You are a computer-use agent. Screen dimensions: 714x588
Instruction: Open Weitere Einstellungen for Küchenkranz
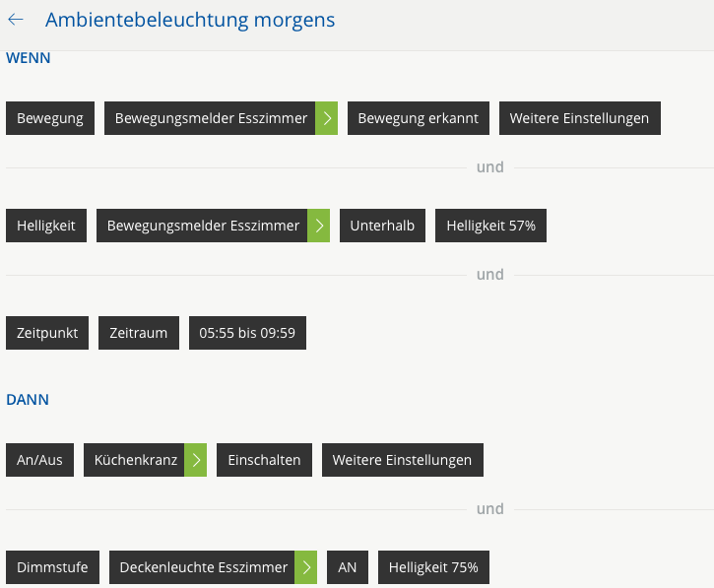point(402,460)
